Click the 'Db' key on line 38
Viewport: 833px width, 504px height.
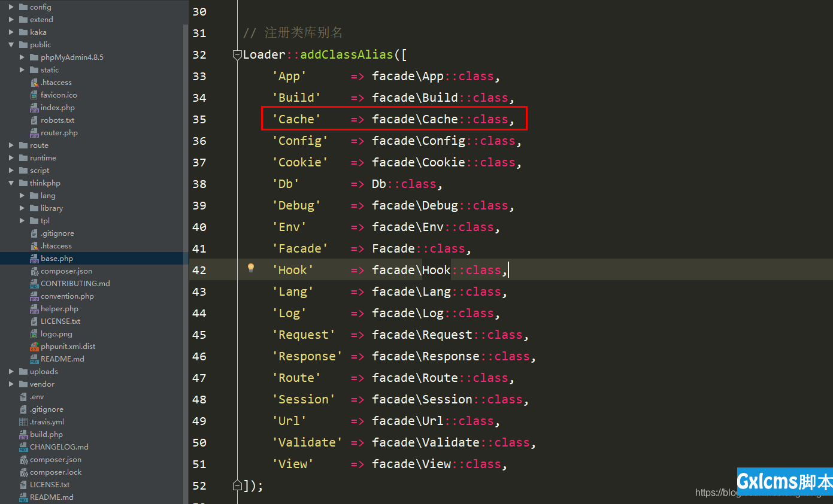click(x=286, y=184)
